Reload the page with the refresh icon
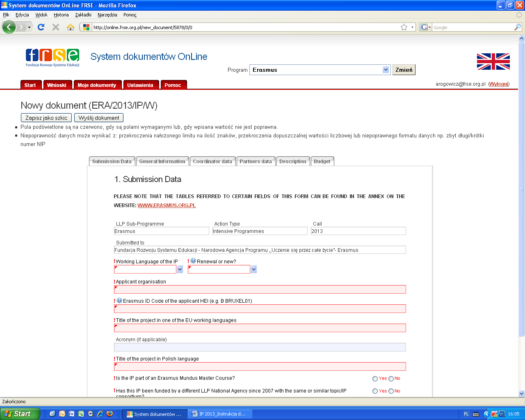Viewport: 525px width, 420px height. point(41,27)
